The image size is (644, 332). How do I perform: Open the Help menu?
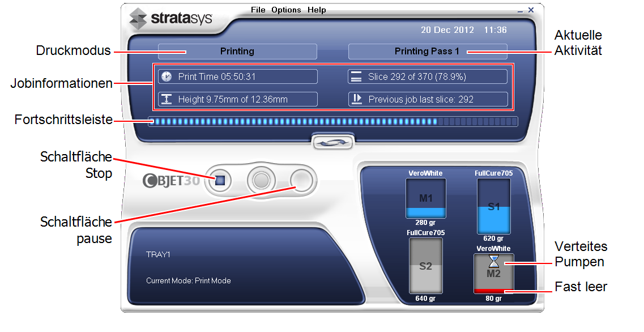[x=317, y=10]
